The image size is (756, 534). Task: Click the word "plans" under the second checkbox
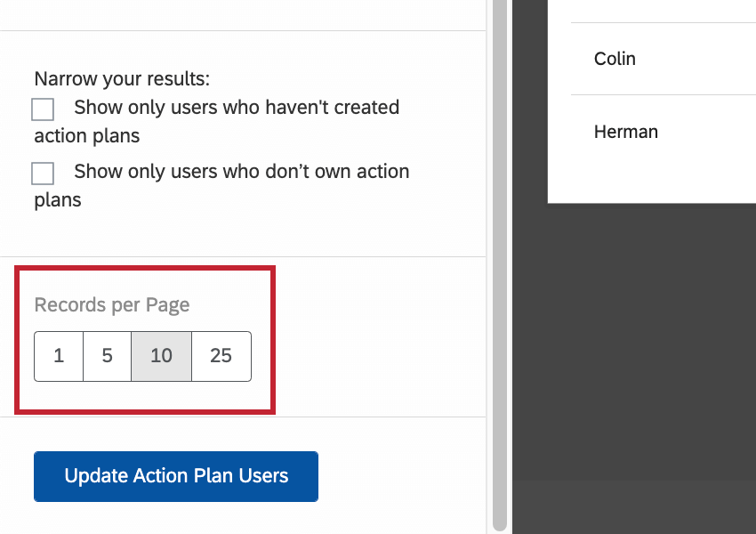click(58, 199)
